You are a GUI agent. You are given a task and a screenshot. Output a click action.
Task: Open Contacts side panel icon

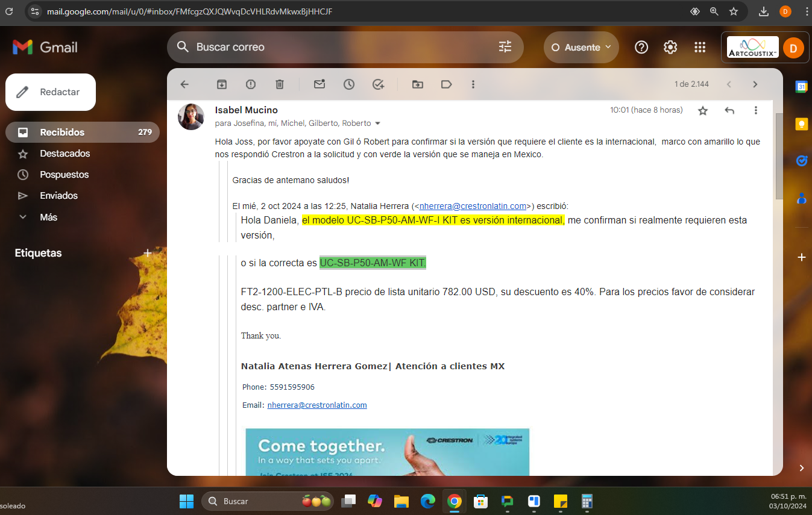coord(802,198)
